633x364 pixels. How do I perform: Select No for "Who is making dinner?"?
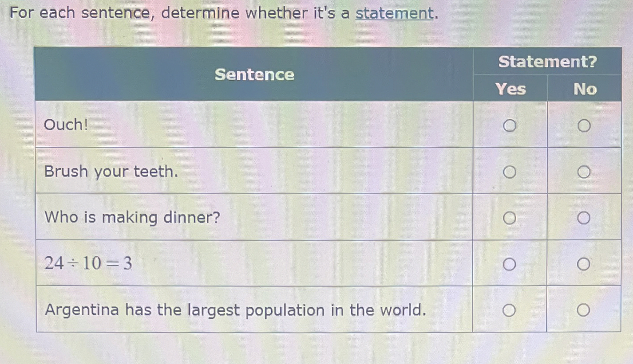(x=583, y=217)
